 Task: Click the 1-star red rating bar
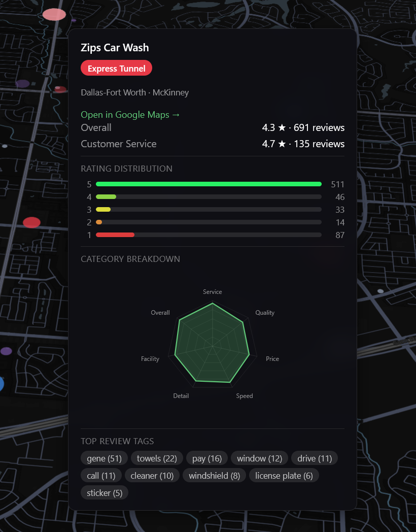pyautogui.click(x=115, y=235)
